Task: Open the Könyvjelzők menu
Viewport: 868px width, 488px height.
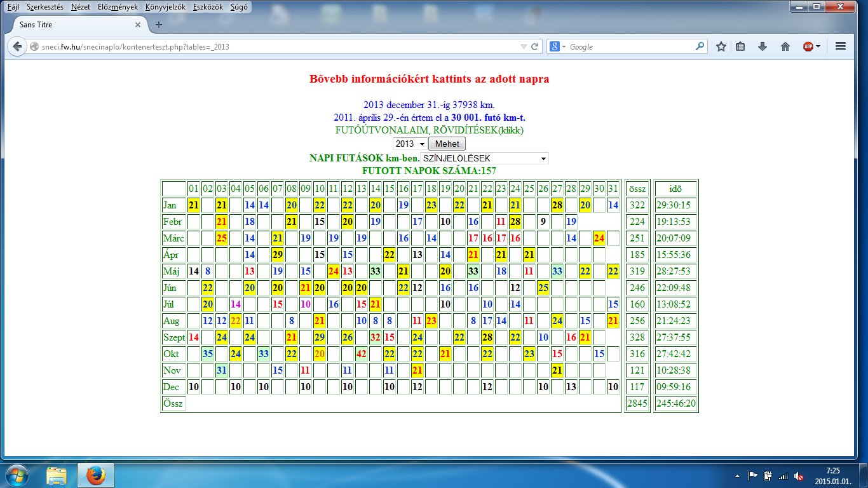Action: [165, 7]
